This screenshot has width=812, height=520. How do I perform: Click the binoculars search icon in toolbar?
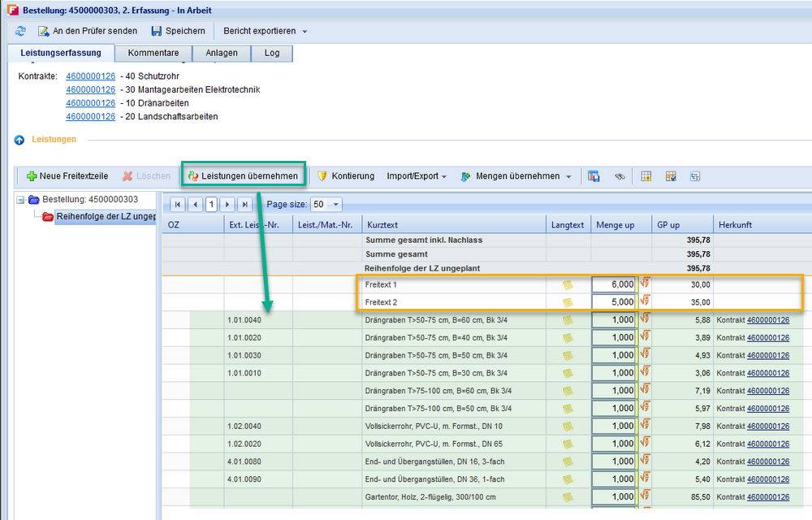coord(620,176)
